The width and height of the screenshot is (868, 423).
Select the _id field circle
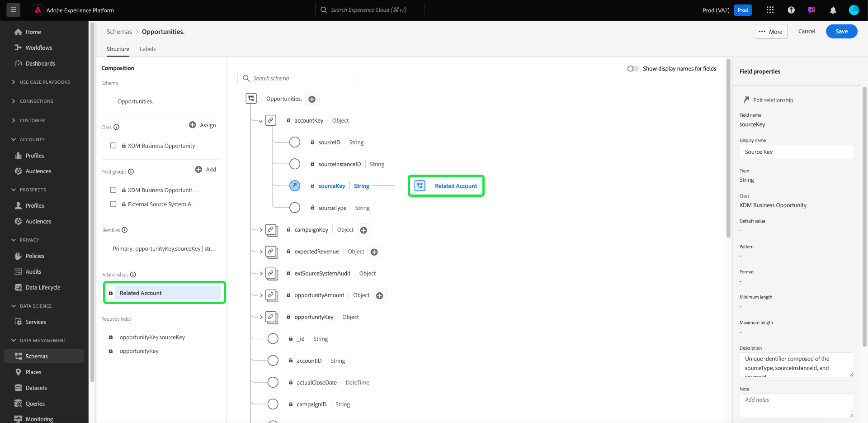point(273,339)
